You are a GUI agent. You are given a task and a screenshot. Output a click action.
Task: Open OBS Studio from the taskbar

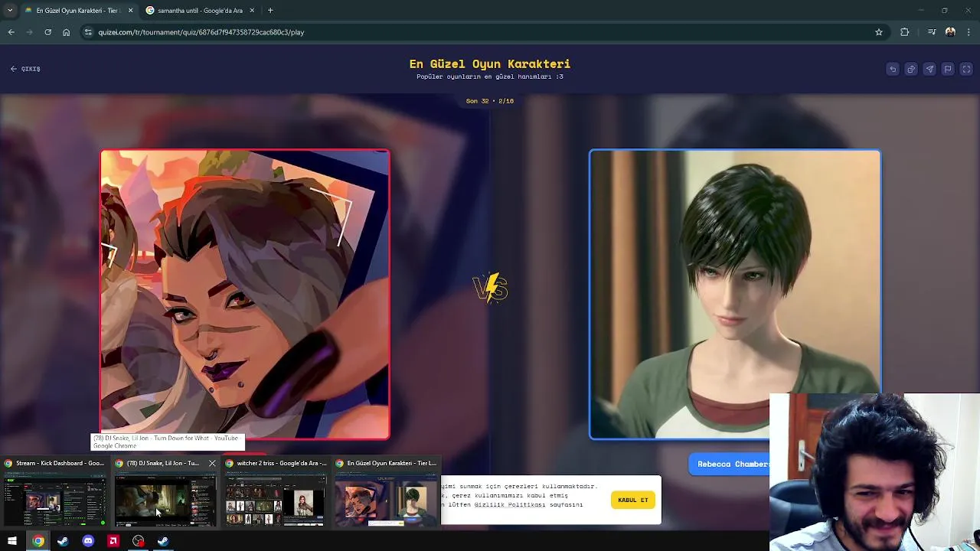tap(138, 541)
